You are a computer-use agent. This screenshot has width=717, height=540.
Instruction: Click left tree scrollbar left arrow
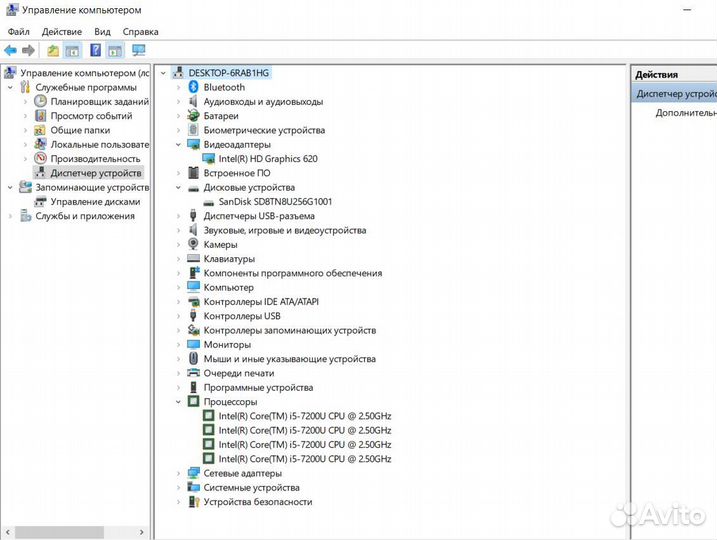pos(7,532)
